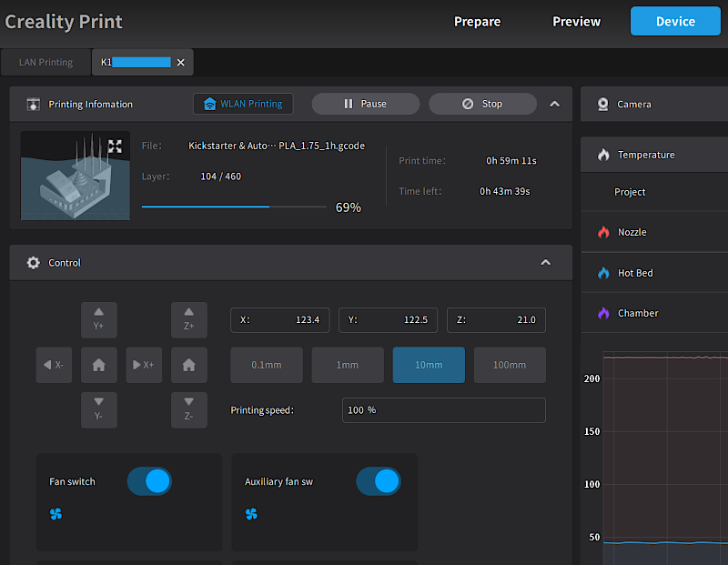This screenshot has height=565, width=728.
Task: Select the 100mm step size
Action: [x=510, y=365]
